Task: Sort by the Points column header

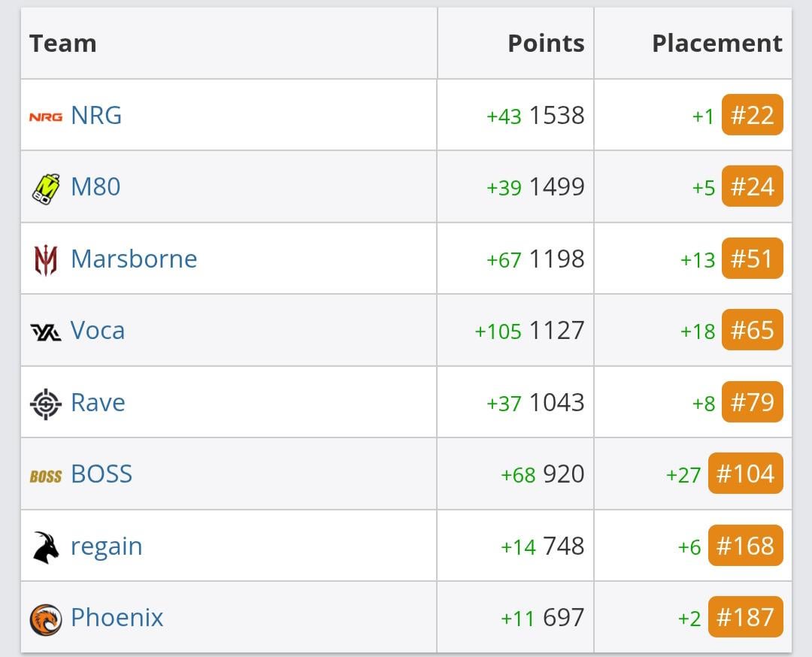Action: [x=546, y=44]
